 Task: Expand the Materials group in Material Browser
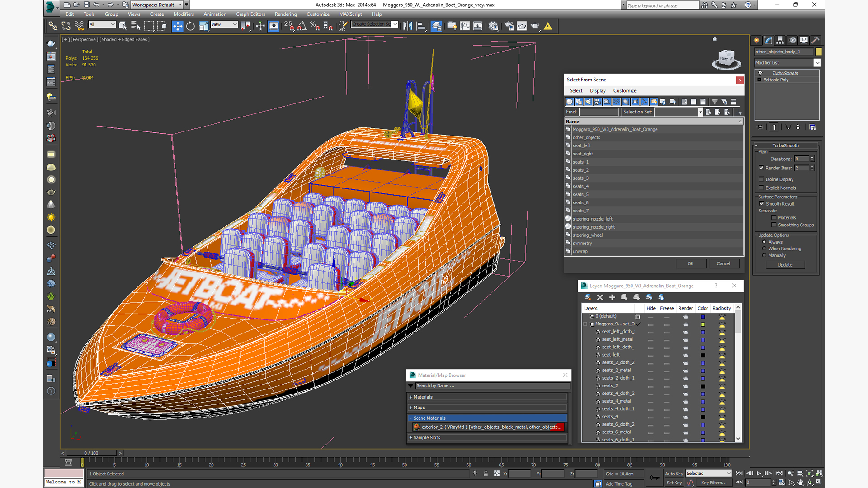[x=487, y=397]
